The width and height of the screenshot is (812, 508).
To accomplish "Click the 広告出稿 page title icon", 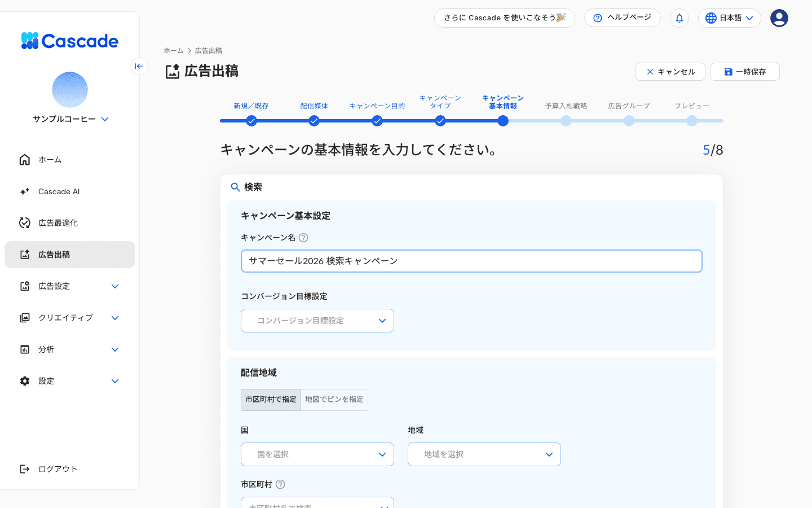I will click(173, 72).
